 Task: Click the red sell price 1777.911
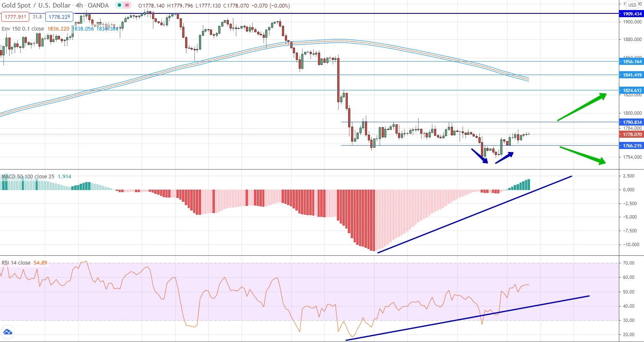(x=16, y=17)
